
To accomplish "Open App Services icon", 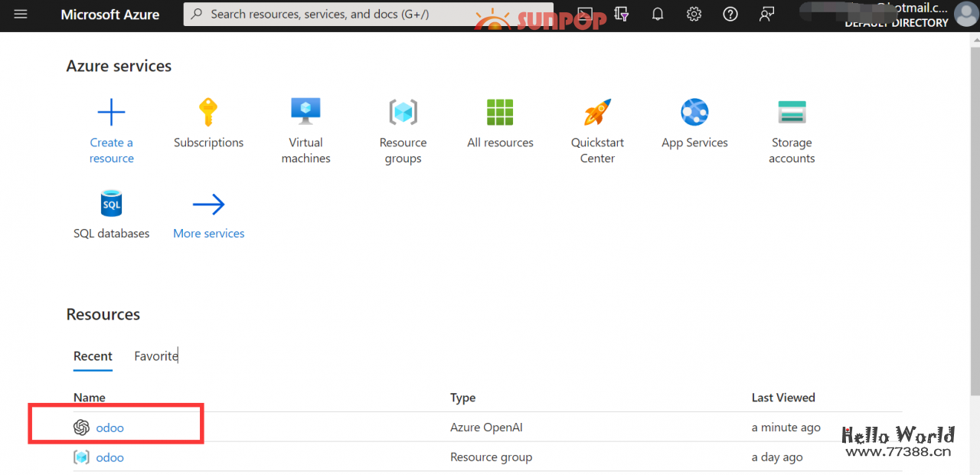I will [x=694, y=113].
